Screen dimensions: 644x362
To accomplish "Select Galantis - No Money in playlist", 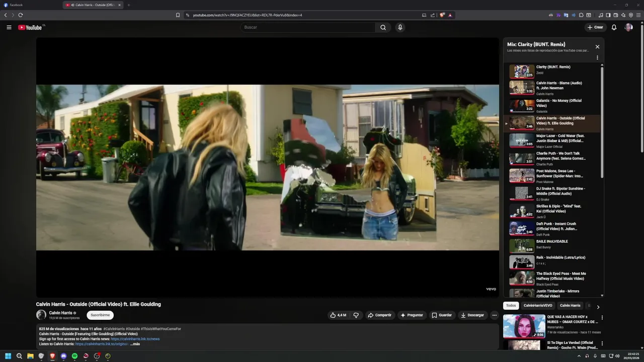I will pos(552,106).
